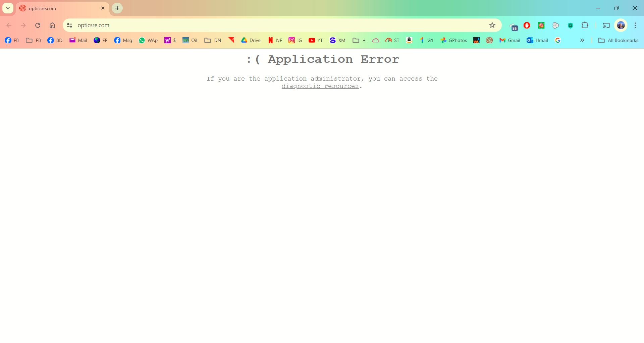The height and width of the screenshot is (343, 644).
Task: Open the red arrow bookmark icon
Action: point(231,40)
